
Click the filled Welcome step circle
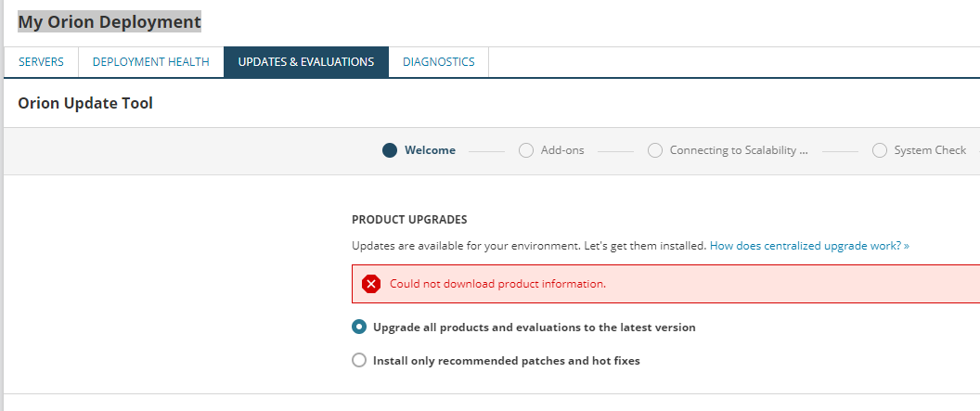390,150
